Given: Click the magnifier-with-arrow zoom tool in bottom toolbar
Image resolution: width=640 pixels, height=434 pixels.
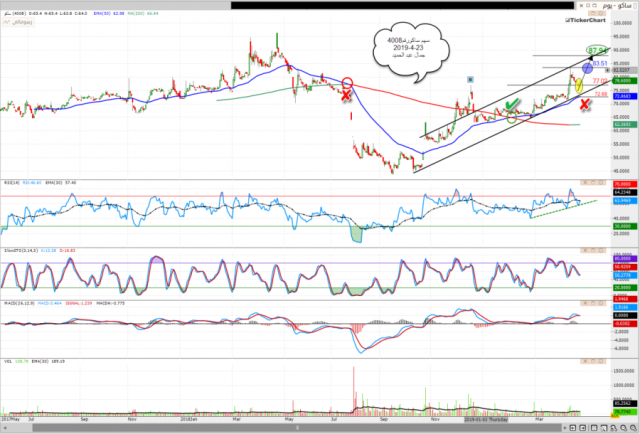Looking at the screenshot, I should coord(613,428).
